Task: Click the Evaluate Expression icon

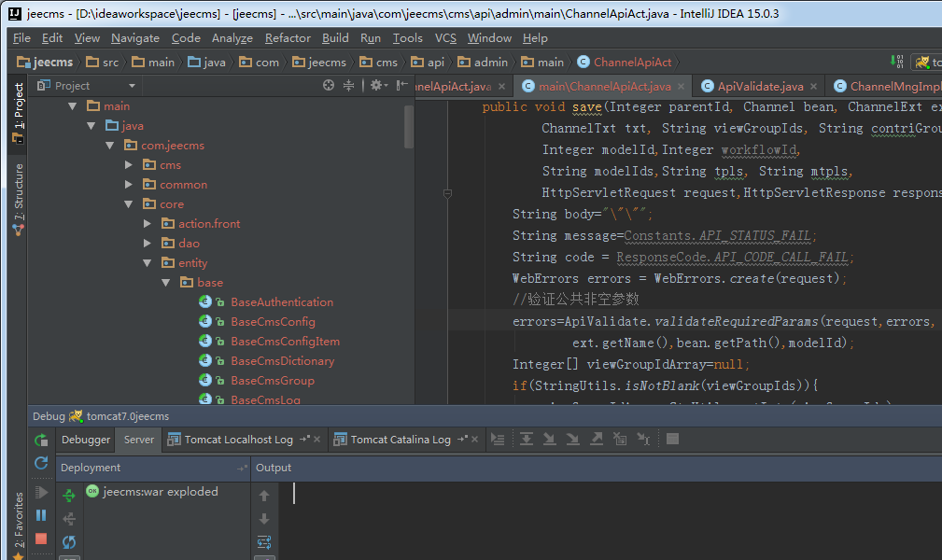Action: [672, 440]
